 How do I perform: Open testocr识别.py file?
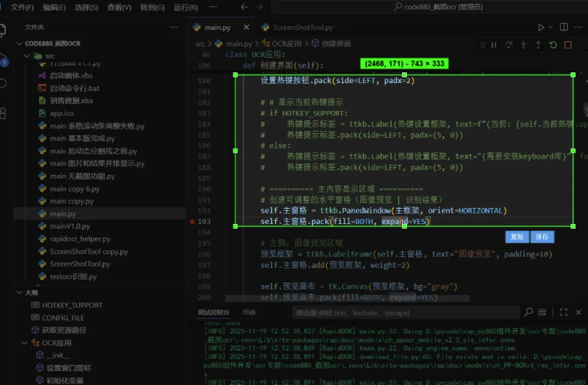(73, 276)
